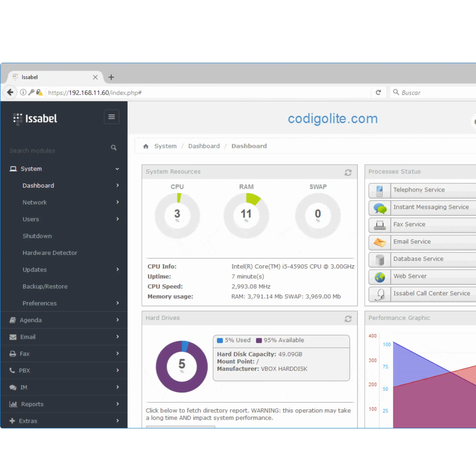The height and width of the screenshot is (476, 476).
Task: Click the 5% Used blue legend swatch
Action: tap(220, 340)
